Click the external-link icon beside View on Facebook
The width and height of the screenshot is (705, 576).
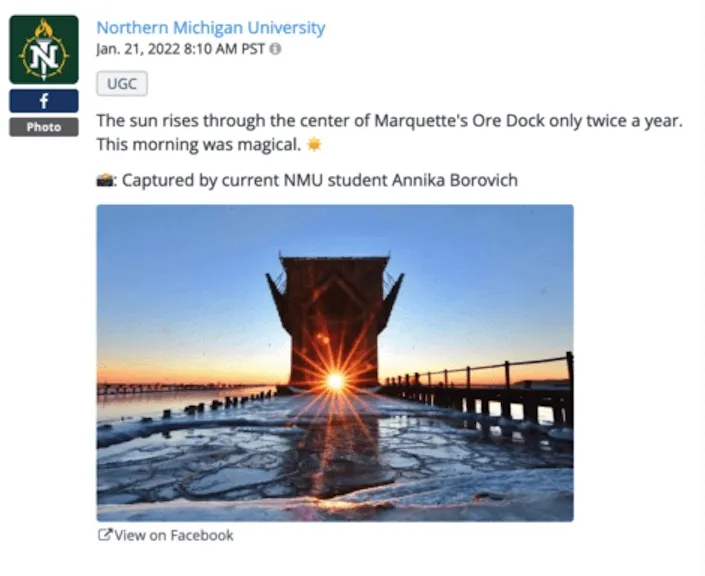click(103, 536)
